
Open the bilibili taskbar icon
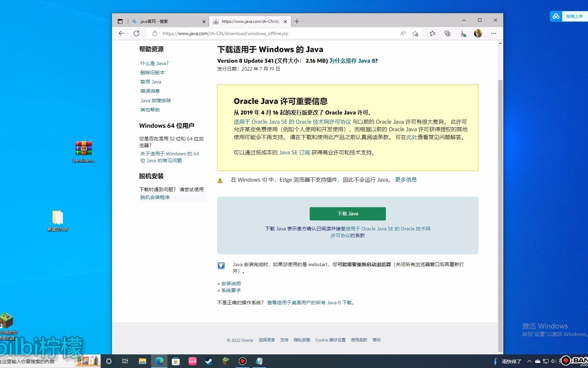[x=193, y=361]
